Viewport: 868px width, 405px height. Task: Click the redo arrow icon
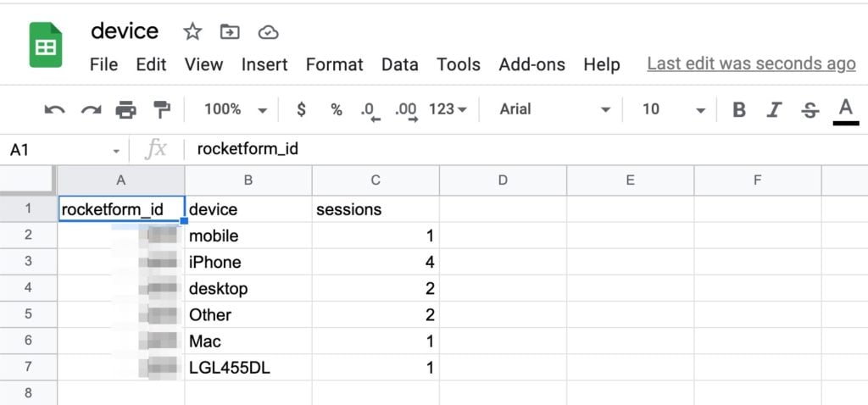coord(91,109)
